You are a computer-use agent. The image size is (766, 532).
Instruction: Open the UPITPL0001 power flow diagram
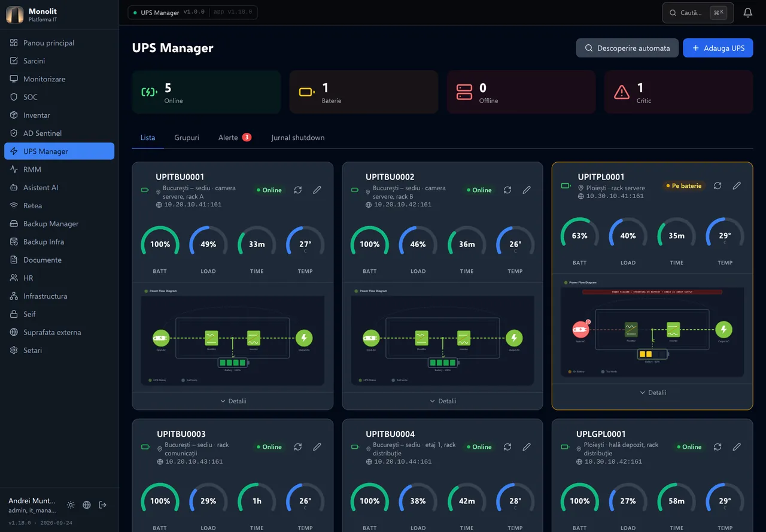[652, 332]
